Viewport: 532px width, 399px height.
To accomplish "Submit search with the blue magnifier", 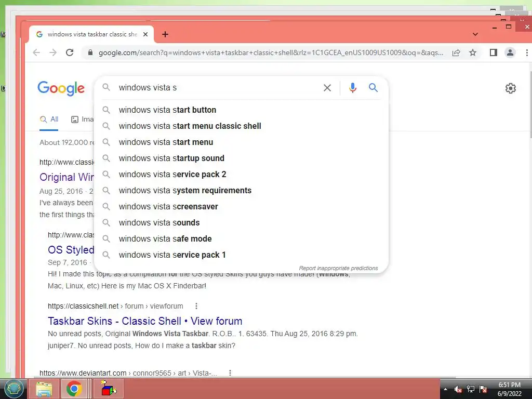I will pos(373,88).
